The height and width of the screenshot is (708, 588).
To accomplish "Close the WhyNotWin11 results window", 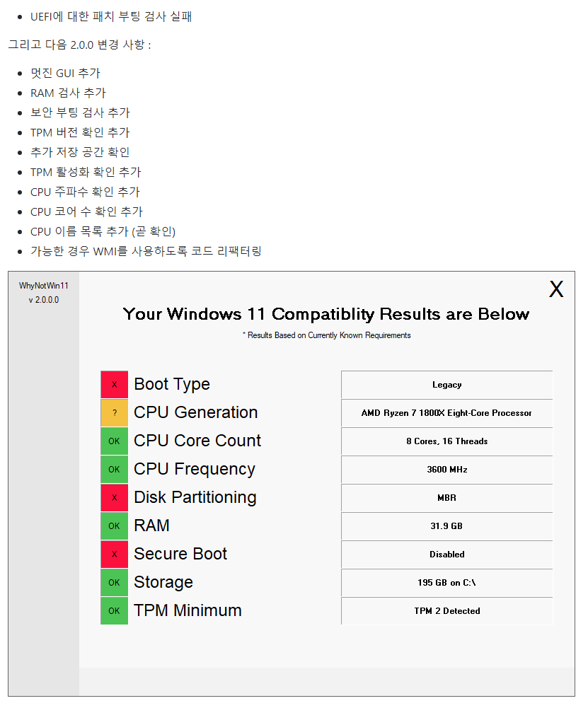I will [x=556, y=289].
